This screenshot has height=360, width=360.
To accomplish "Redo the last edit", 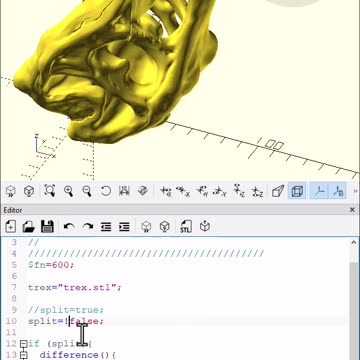I will click(88, 227).
